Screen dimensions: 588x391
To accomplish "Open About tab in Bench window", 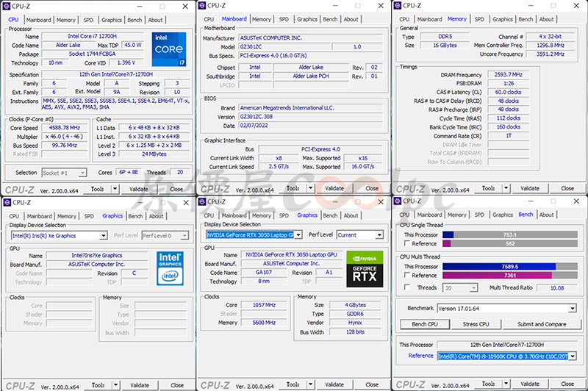I will point(546,215).
